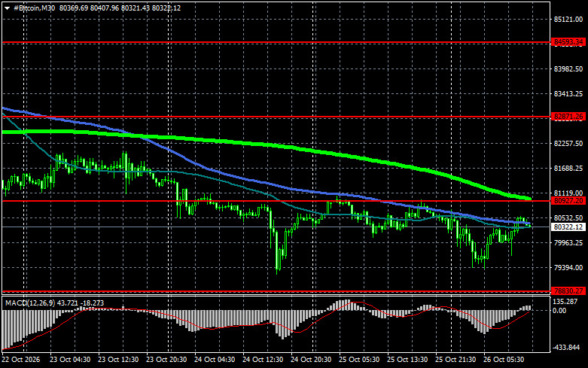588x368 pixels.
Task: Click the 79963.25 price scale value
Action: (568, 243)
